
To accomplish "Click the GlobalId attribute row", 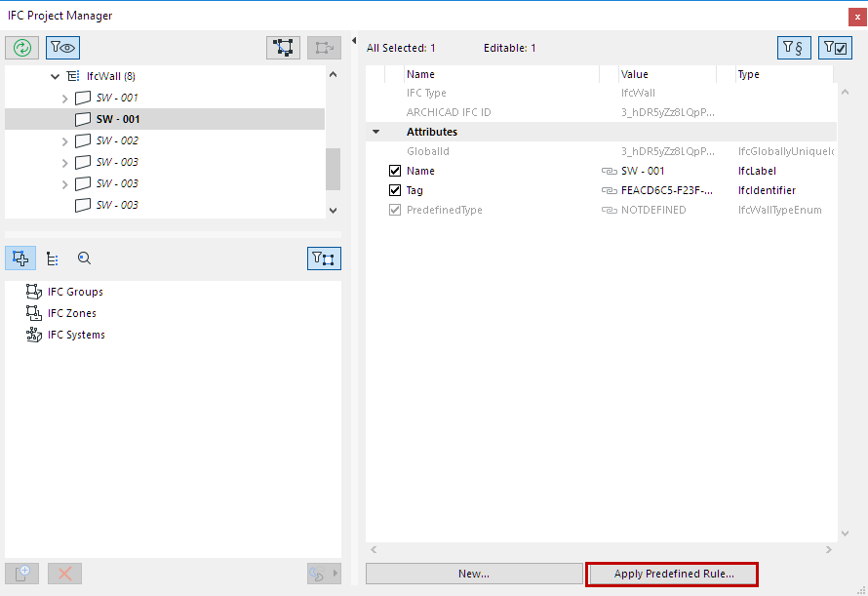I will pyautogui.click(x=601, y=151).
